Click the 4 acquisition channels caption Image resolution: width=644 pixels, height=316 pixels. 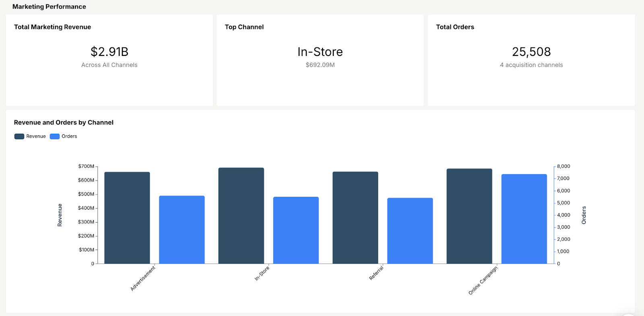tap(531, 65)
